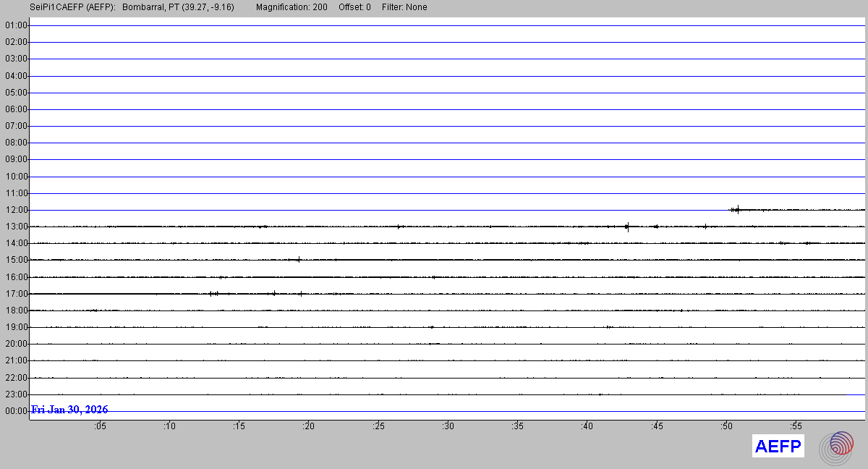The width and height of the screenshot is (868, 469).
Task: Click the :05 minute axis label
Action: click(99, 426)
